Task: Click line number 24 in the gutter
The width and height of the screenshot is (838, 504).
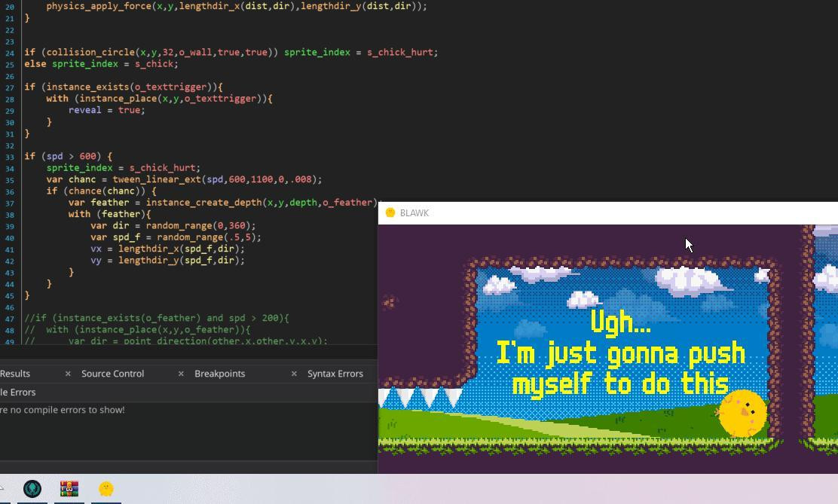Action: coord(10,53)
